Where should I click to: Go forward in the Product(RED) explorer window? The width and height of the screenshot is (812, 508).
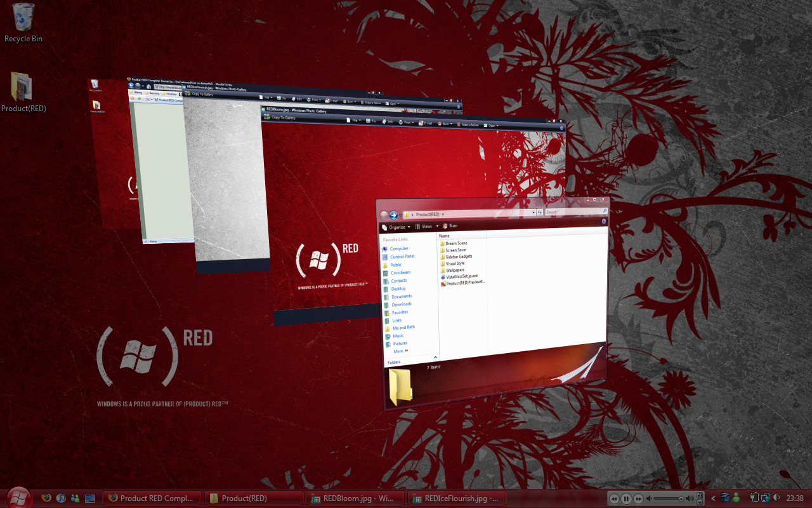(393, 215)
